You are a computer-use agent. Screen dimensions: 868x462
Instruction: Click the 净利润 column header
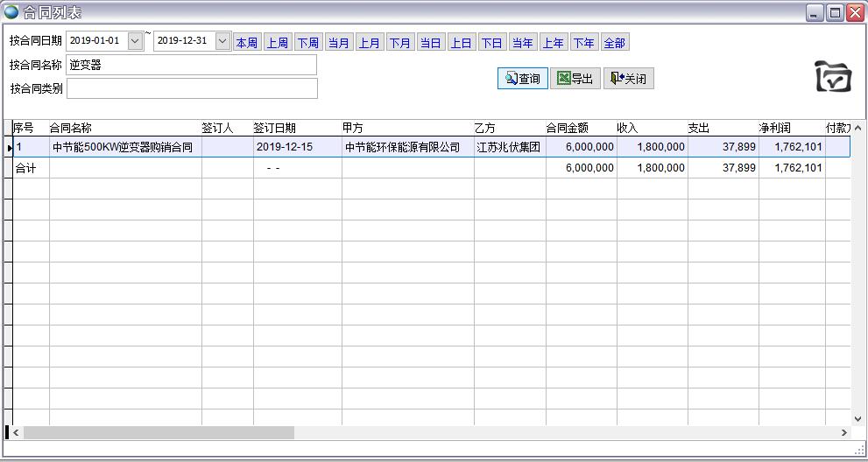[774, 128]
